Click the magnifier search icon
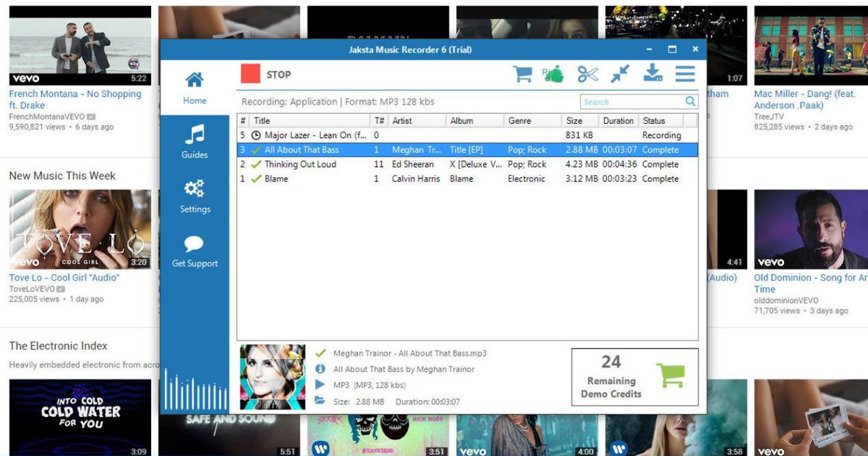The height and width of the screenshot is (456, 868). (x=690, y=101)
